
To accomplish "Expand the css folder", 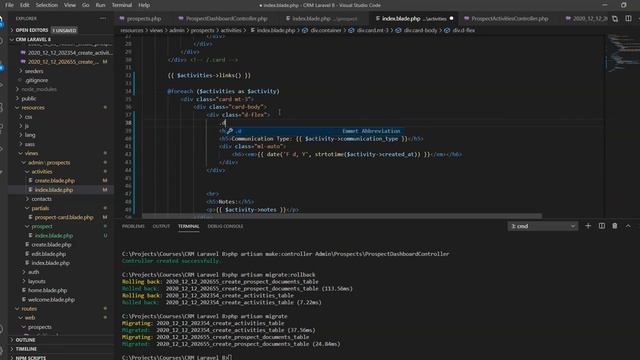I will tap(28, 117).
